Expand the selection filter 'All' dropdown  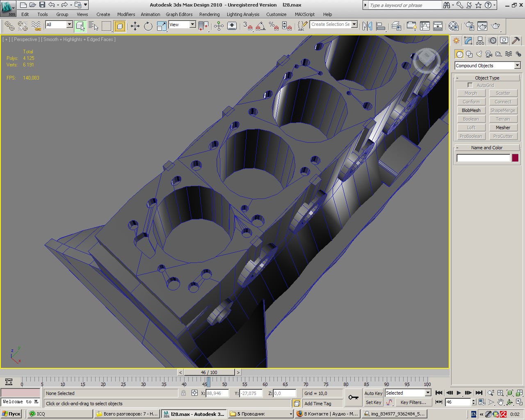pos(69,25)
